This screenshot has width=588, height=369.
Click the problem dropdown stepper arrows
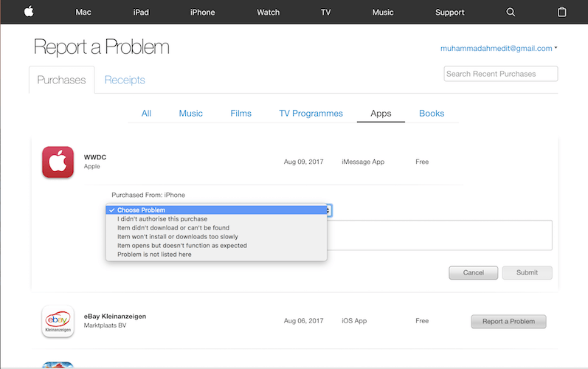[x=329, y=210]
